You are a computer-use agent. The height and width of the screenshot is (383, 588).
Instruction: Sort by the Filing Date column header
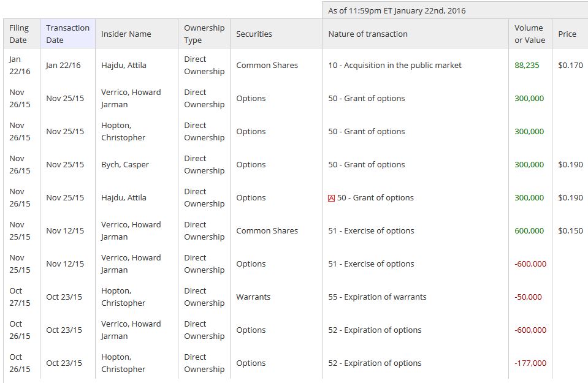click(19, 34)
